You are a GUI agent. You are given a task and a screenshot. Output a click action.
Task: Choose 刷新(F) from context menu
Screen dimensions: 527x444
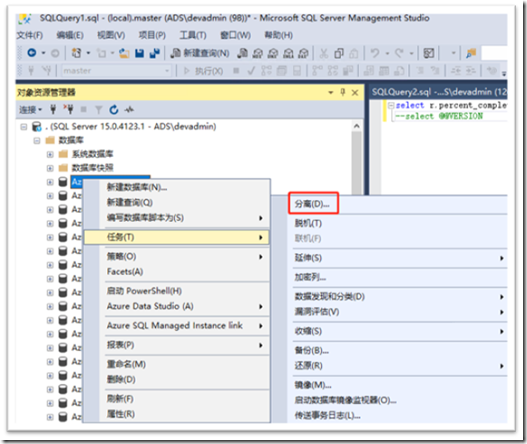(x=176, y=399)
